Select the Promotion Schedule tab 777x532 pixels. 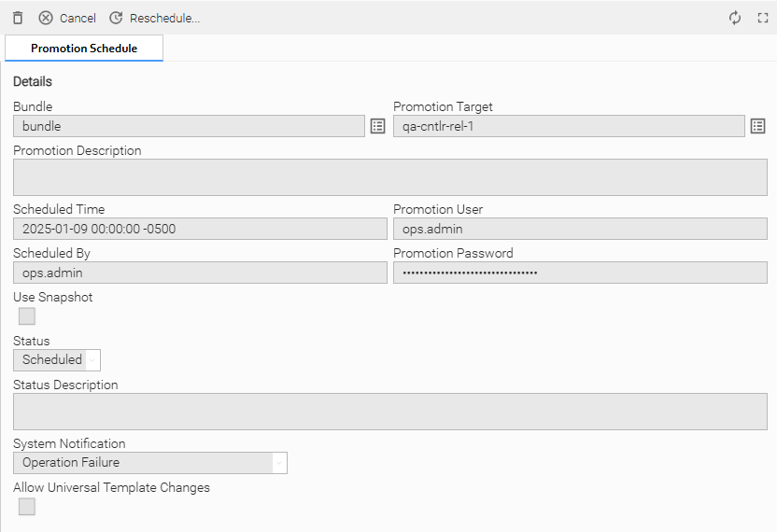[x=84, y=49]
